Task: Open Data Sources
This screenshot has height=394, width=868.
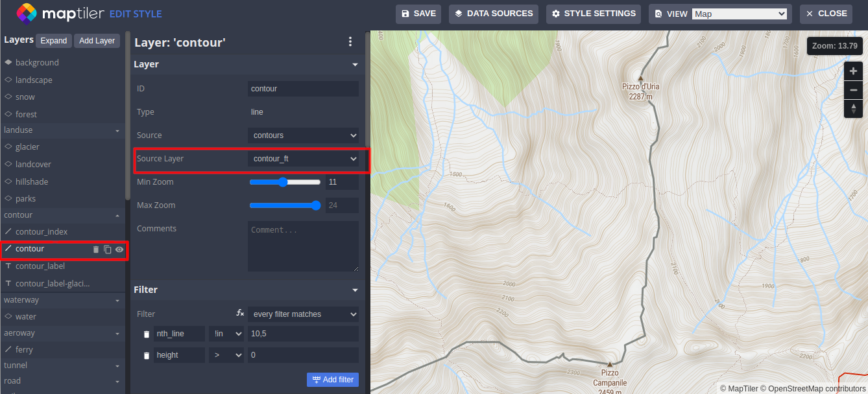Action: pos(494,14)
